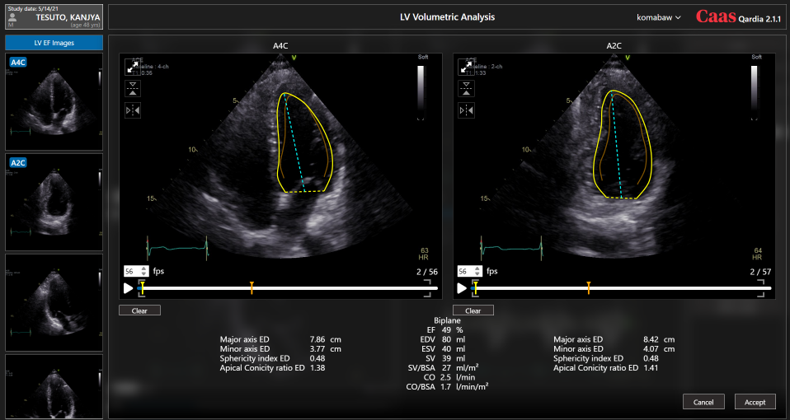Play the A2C cine loop
Viewport: 790px width, 420px height.
462,288
